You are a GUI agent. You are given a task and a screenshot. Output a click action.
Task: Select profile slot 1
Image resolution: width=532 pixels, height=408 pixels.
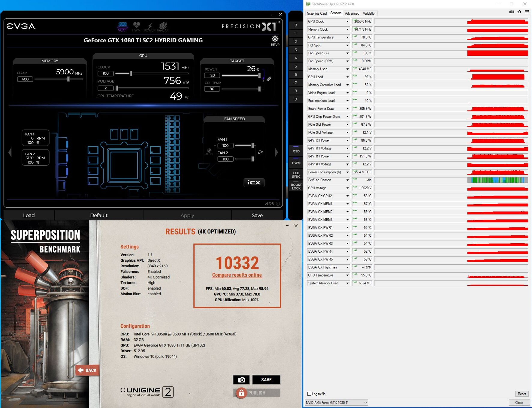point(296,33)
